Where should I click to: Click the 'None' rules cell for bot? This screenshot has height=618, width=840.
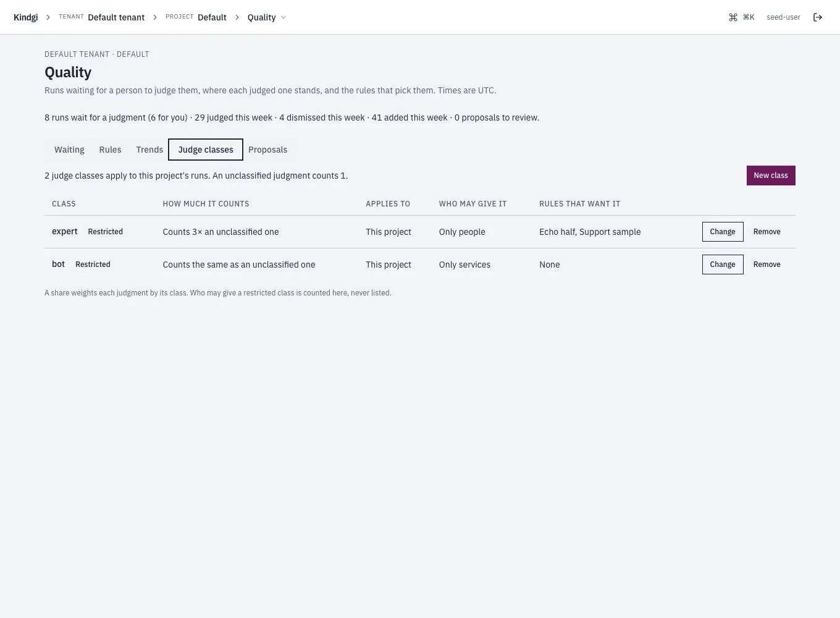pos(550,265)
